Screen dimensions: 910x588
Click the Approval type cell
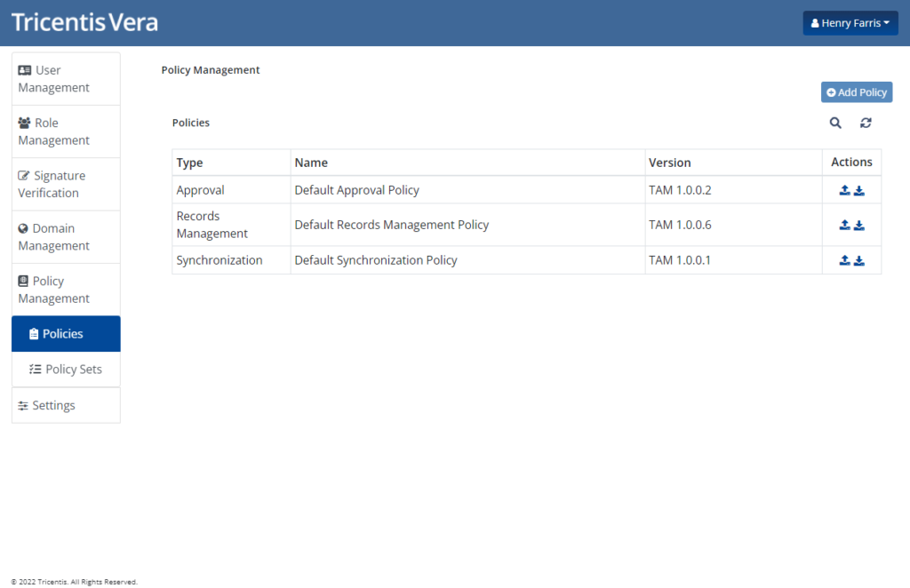(231, 190)
